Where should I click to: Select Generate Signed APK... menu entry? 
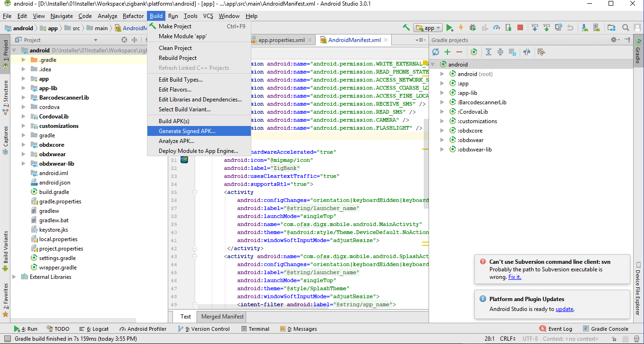pos(199,131)
